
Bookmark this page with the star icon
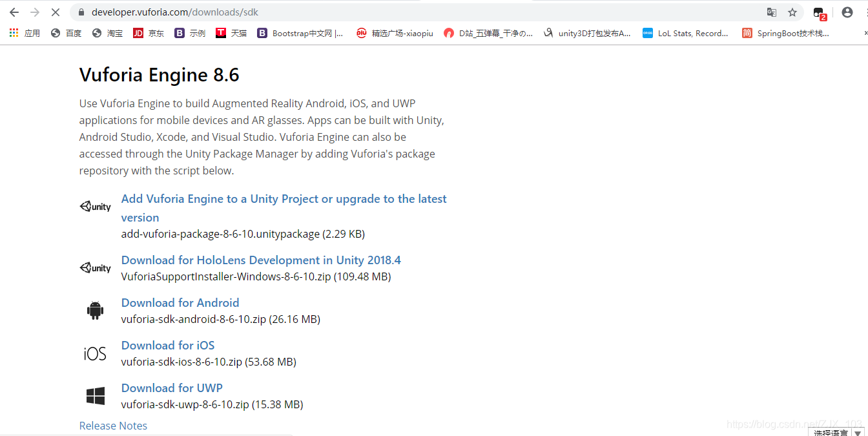pos(792,12)
